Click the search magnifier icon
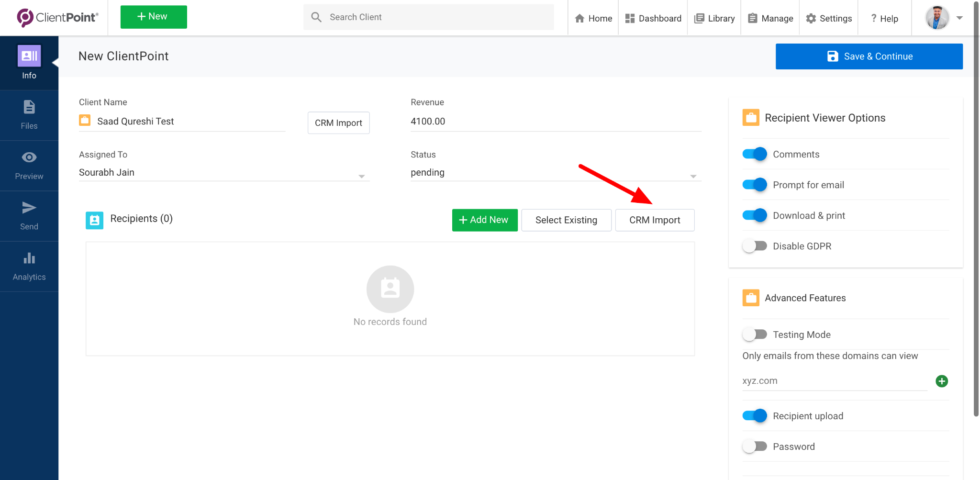 click(316, 17)
